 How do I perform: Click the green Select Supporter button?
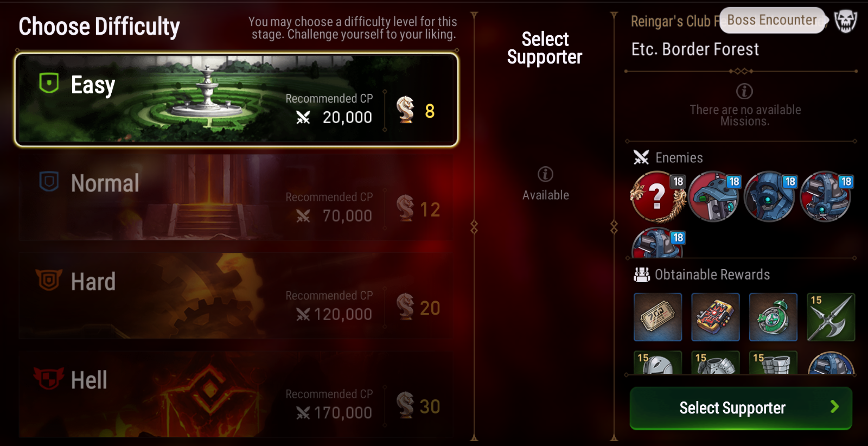741,408
